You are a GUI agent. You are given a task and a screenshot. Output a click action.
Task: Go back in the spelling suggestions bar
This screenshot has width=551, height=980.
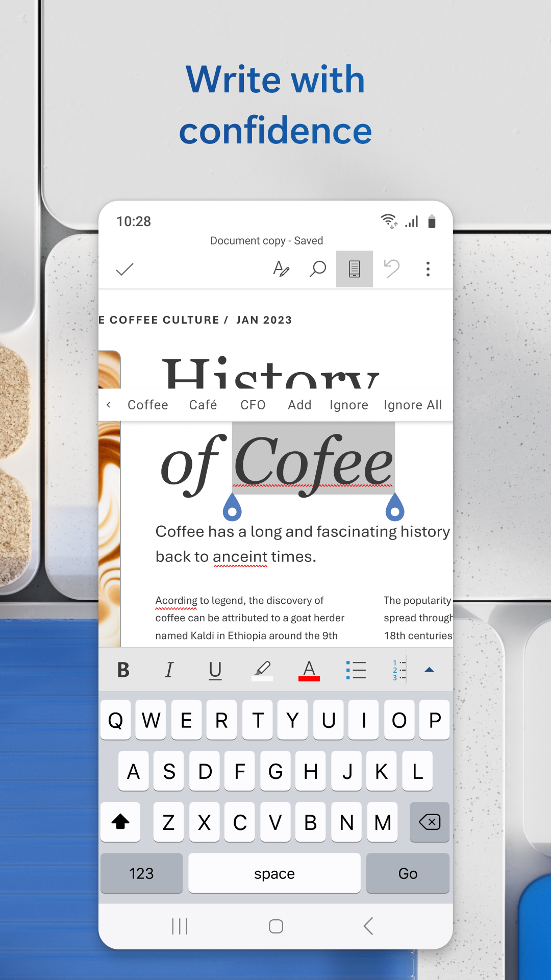coord(109,405)
